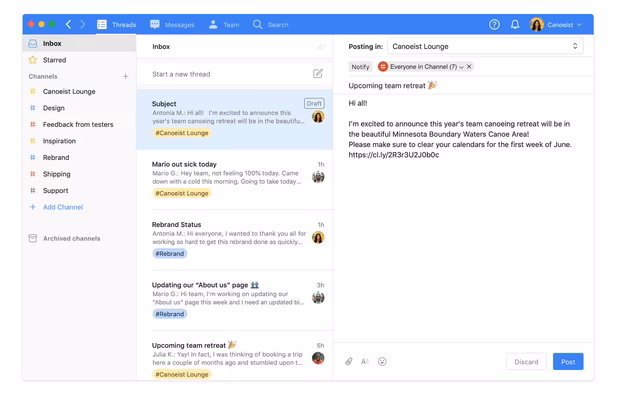Image resolution: width=618 pixels, height=394 pixels.
Task: Open the Posting in channel dropdown
Action: 485,46
